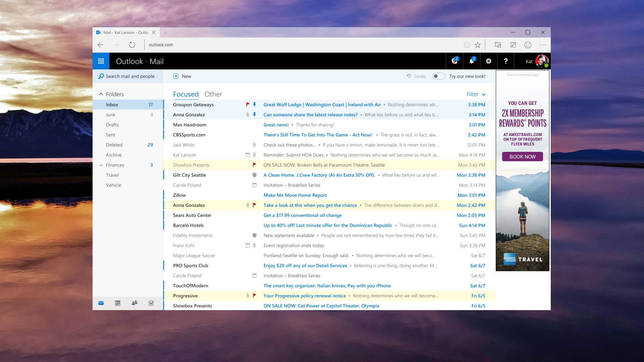Click the Search mail and people field
The height and width of the screenshot is (362, 644).
[x=130, y=76]
